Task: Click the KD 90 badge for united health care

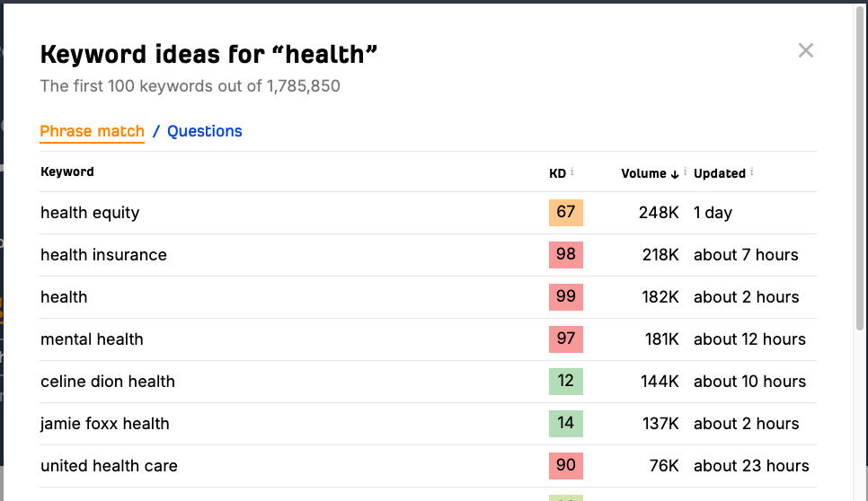Action: [565, 466]
